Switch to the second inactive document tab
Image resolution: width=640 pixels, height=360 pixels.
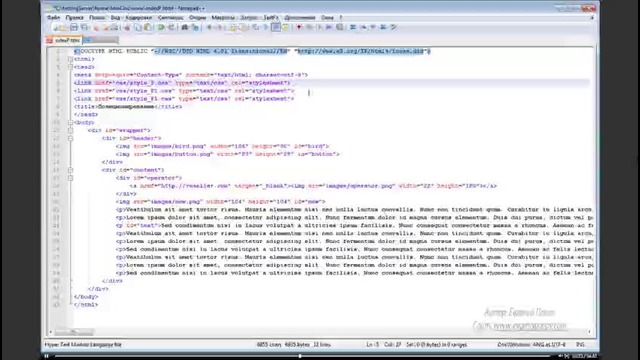point(101,40)
